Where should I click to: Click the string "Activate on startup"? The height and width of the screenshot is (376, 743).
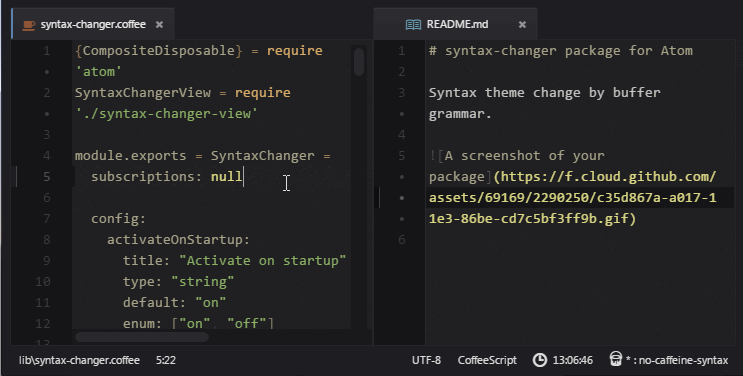point(262,261)
